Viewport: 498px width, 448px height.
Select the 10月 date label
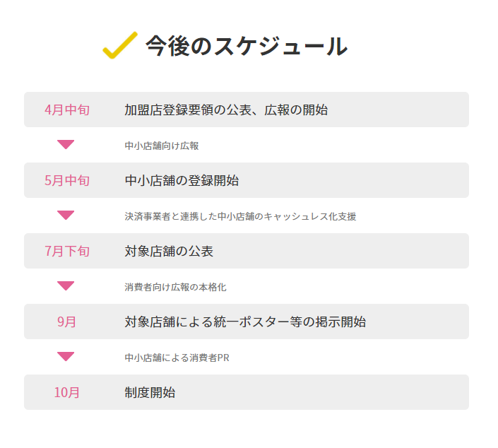[67, 392]
